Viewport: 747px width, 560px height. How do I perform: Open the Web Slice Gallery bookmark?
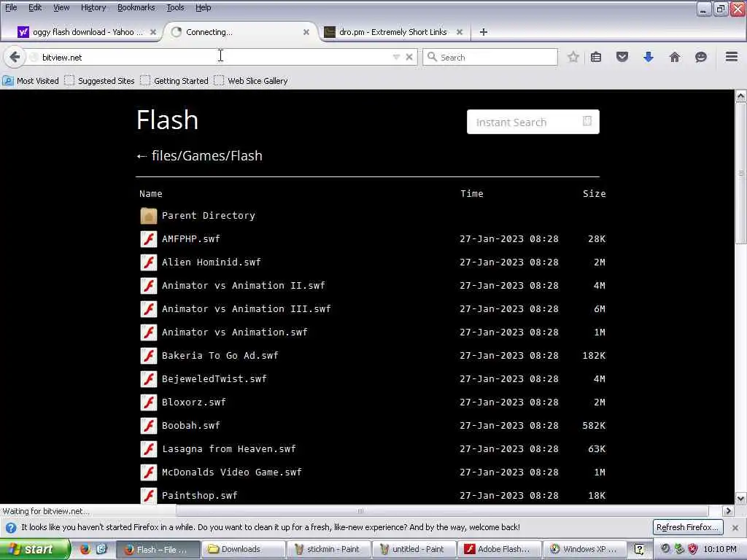[x=251, y=81]
